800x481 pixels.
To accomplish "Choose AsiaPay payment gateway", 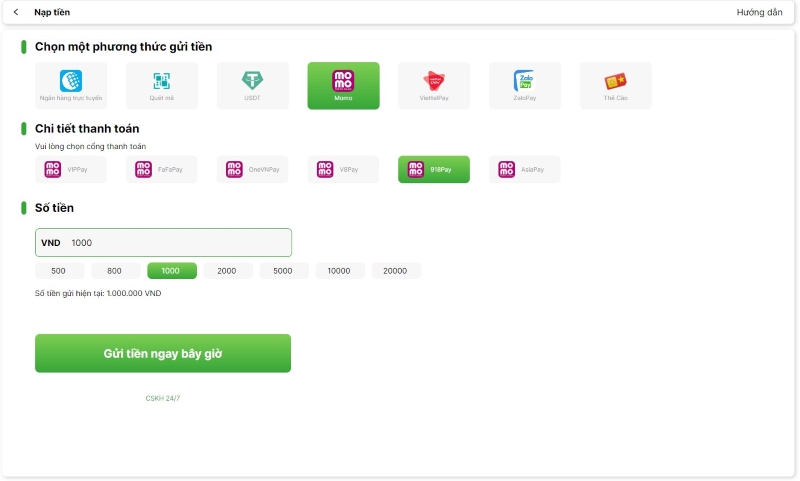I will (525, 170).
